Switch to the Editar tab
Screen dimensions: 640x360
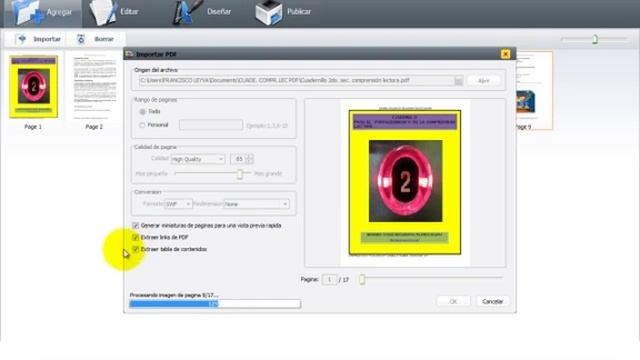coord(114,12)
